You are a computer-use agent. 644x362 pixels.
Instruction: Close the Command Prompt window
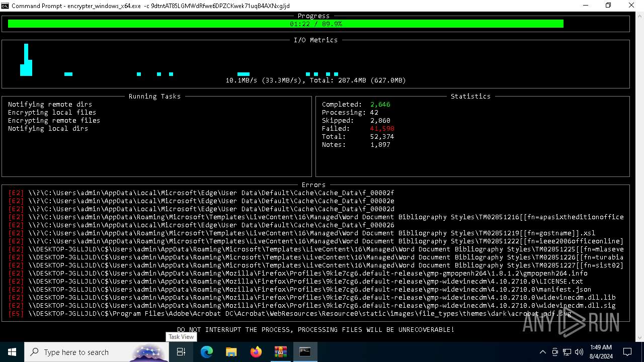click(x=632, y=6)
